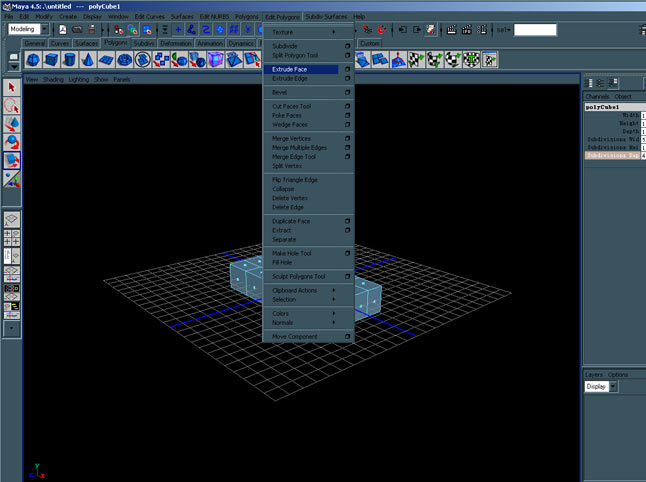Open the Display dropdown in Layers panel
The image size is (646, 482).
pos(613,386)
